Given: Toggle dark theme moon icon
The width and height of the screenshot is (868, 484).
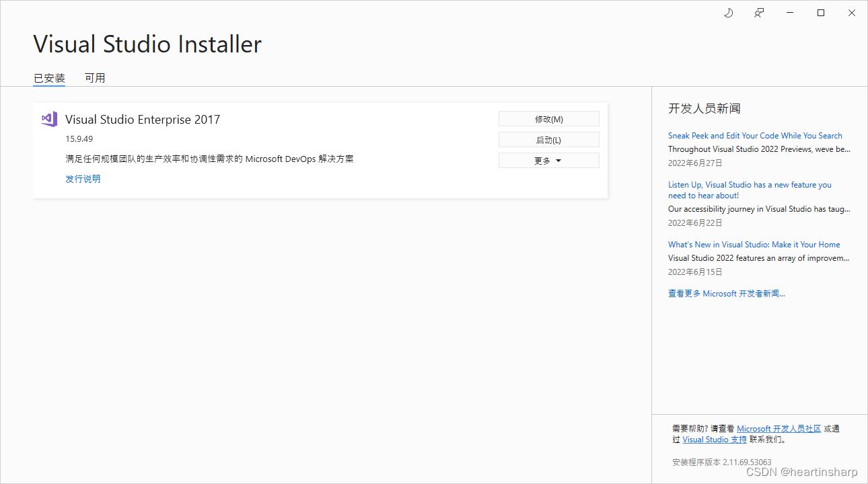Looking at the screenshot, I should point(728,13).
